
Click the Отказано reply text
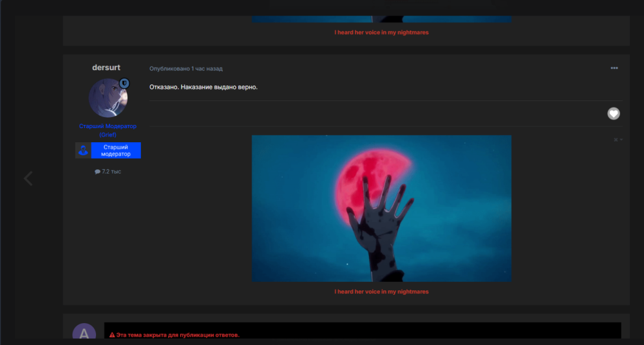[x=204, y=87]
